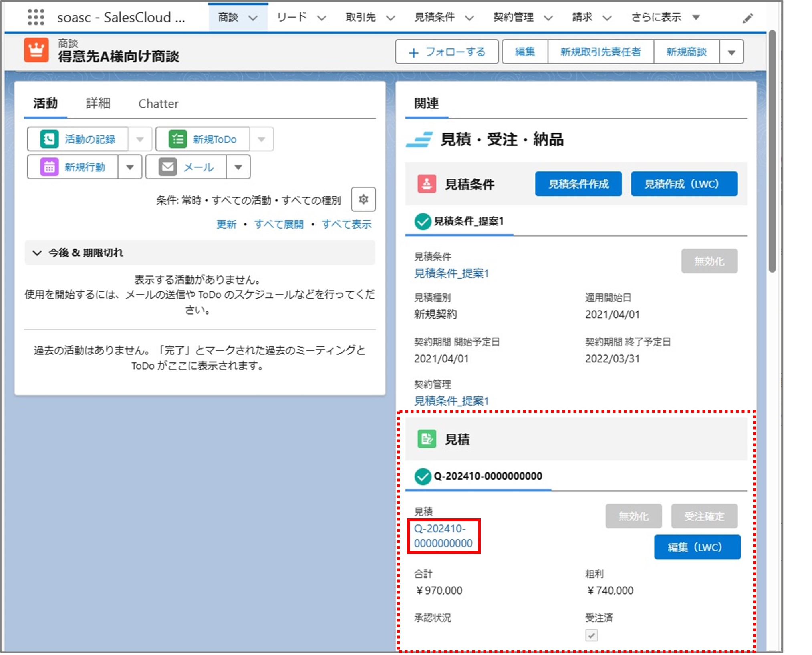The height and width of the screenshot is (655, 812).
Task: Select the Q-202410-0000000000 sub-tab
Action: [x=478, y=476]
